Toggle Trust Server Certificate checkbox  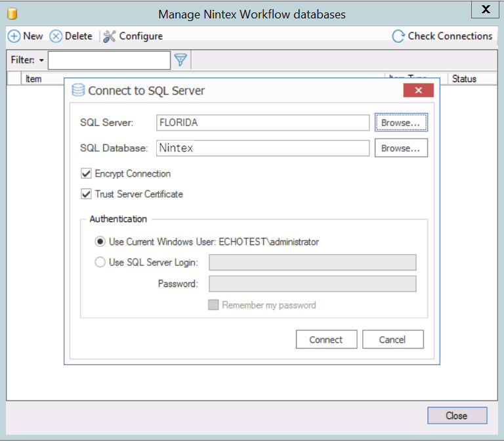[85, 194]
